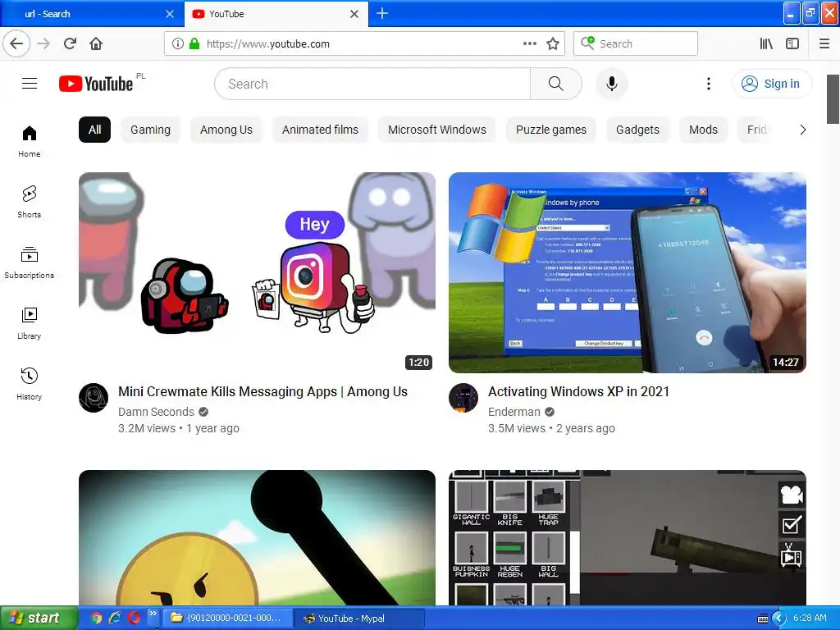Select the Among Us filter chip
Image resolution: width=840 pixels, height=630 pixels.
pos(226,130)
